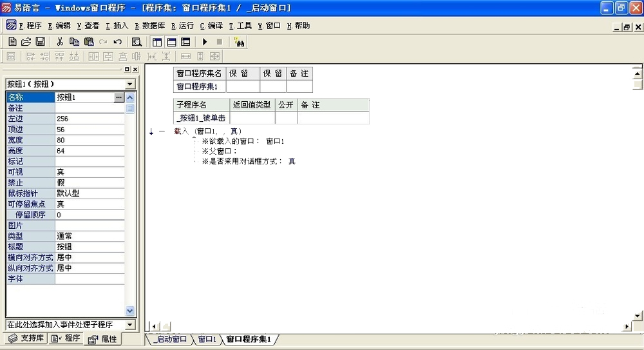Click the align left edges layout icon
This screenshot has width=644, height=350.
tap(30, 56)
